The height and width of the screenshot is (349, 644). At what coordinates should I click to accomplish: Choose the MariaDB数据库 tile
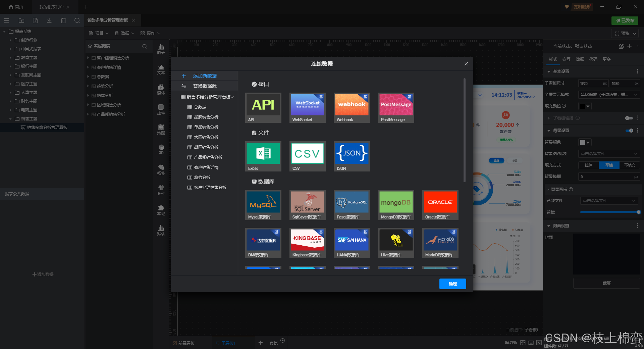440,243
